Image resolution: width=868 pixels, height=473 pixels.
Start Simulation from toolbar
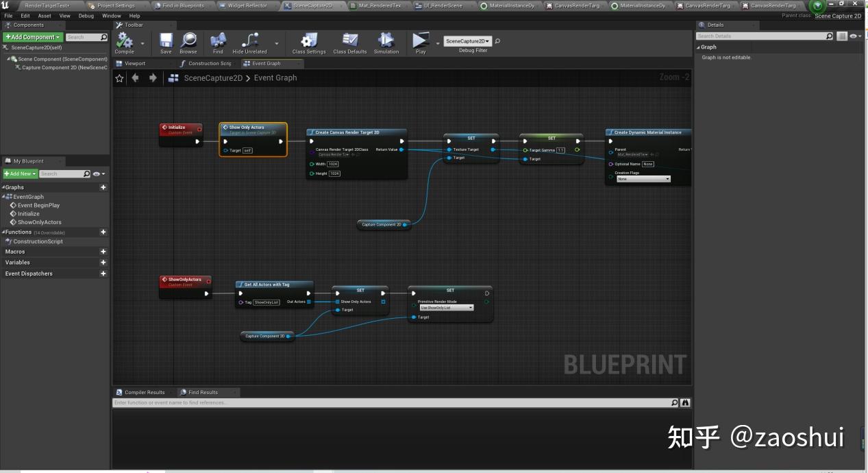click(x=386, y=41)
